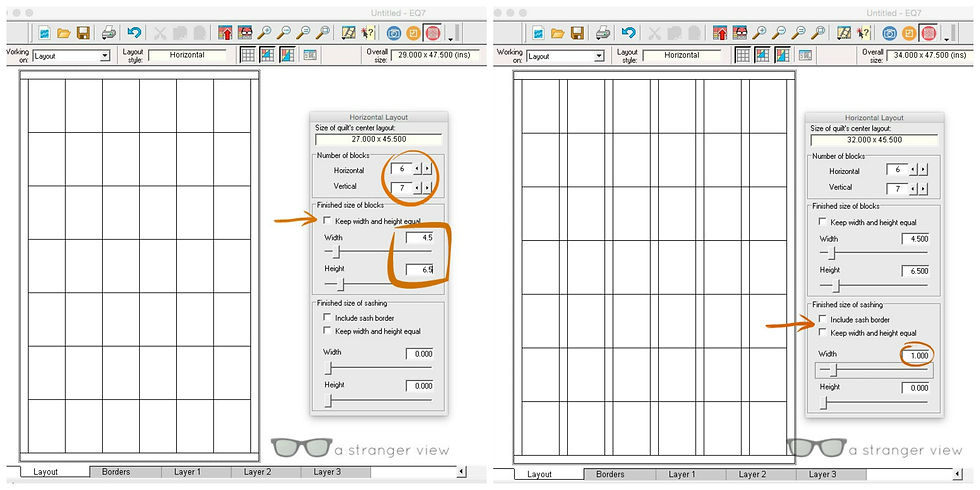Click Add to Sketchbook icon in left window
Screen dimensions: 980x490
pyautogui.click(x=226, y=32)
